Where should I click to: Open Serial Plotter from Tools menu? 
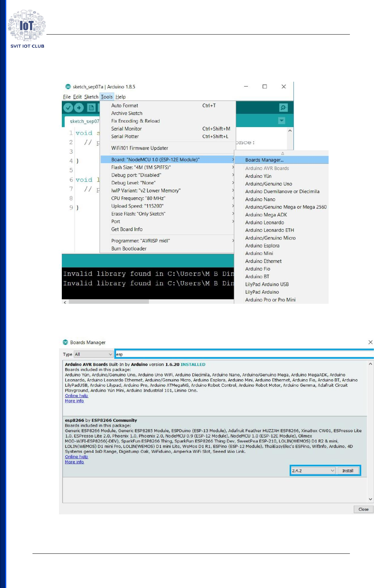point(168,136)
